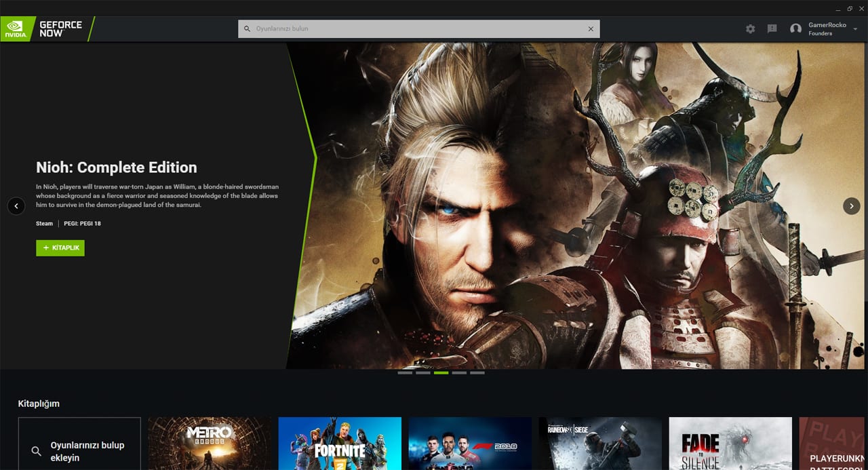The image size is (868, 470).
Task: Jump to the fifth carousel page indicator
Action: click(477, 373)
